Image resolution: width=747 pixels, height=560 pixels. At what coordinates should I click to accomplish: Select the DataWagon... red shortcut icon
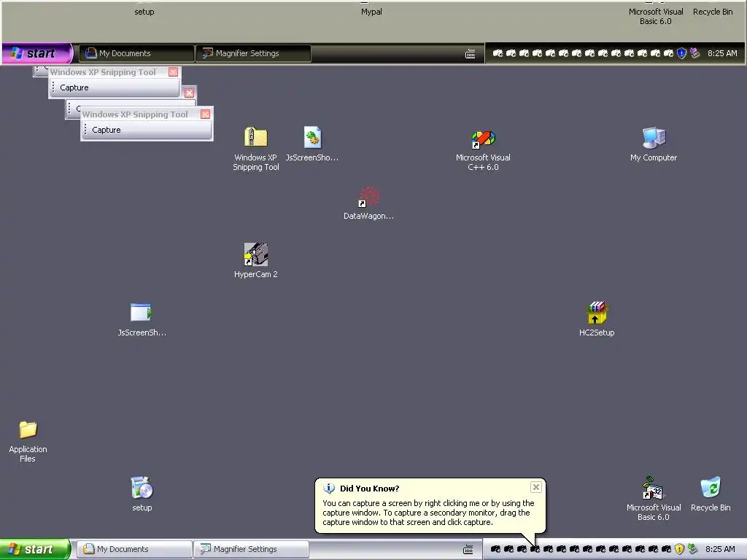pos(368,197)
